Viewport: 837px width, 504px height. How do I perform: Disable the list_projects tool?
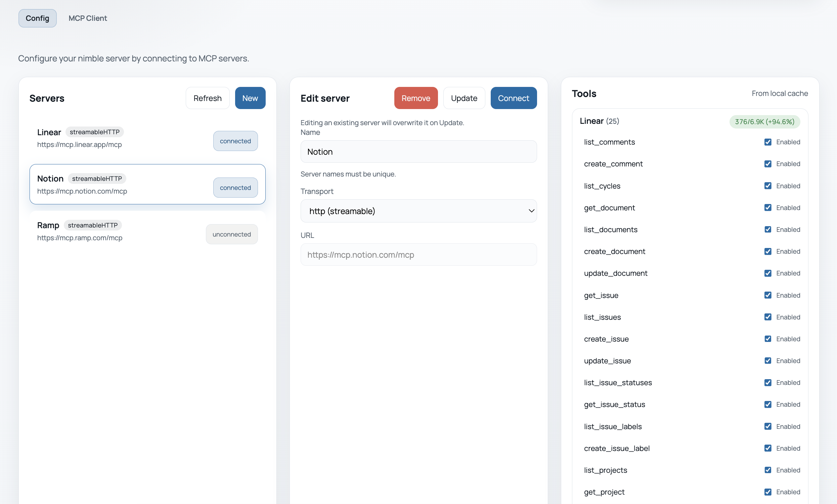point(767,470)
